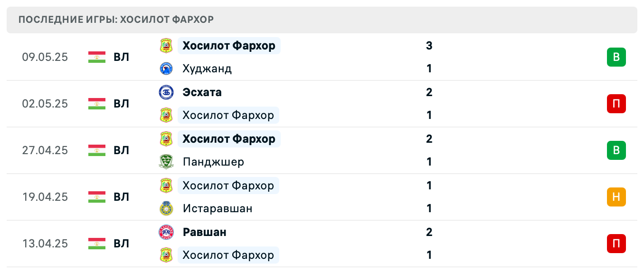Click the Истаравшан team logo
This screenshot has width=644, height=275.
166,208
